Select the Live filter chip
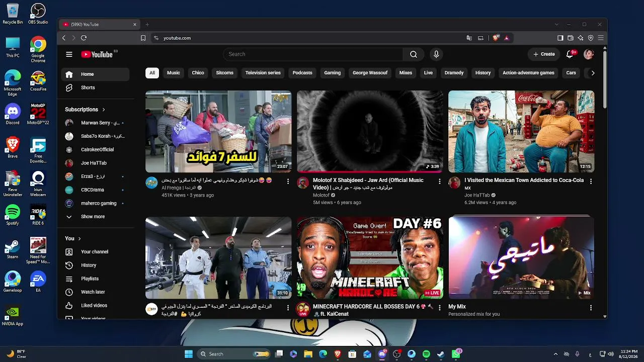This screenshot has height=362, width=644. pos(428,73)
